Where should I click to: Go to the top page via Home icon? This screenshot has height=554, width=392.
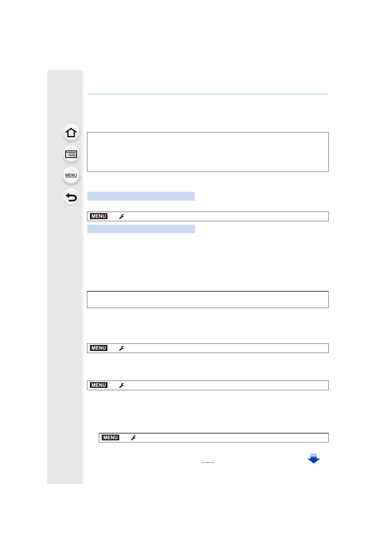coord(71,133)
